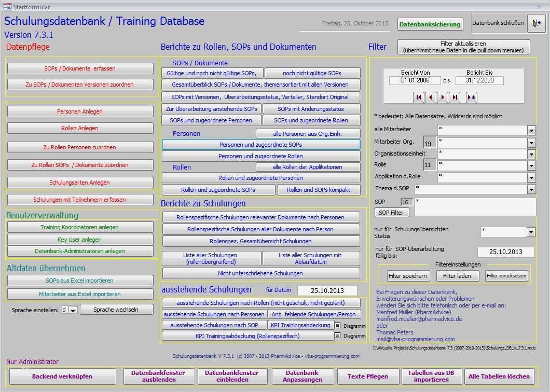Screen dimensions: 550x392
Task: Go to the first record using navigation arrows
Action: [x=418, y=97]
